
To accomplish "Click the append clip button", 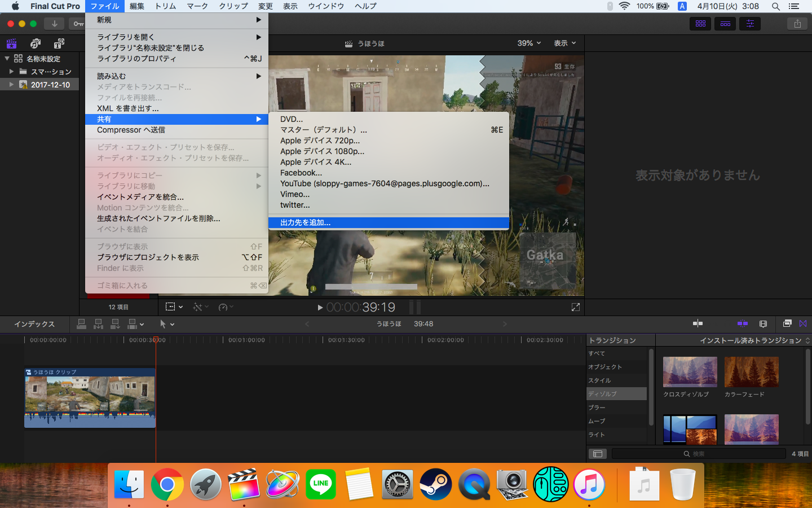I will [115, 324].
